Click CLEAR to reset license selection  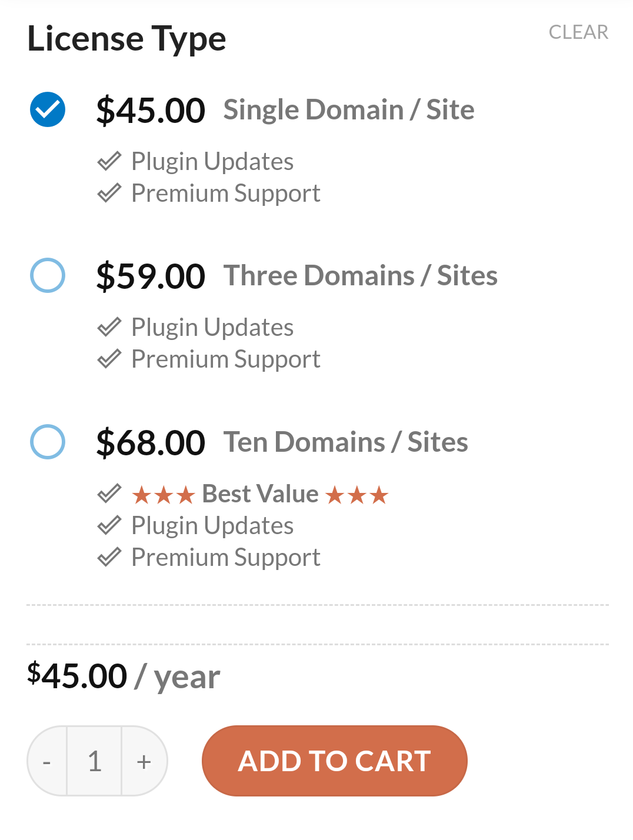click(578, 32)
